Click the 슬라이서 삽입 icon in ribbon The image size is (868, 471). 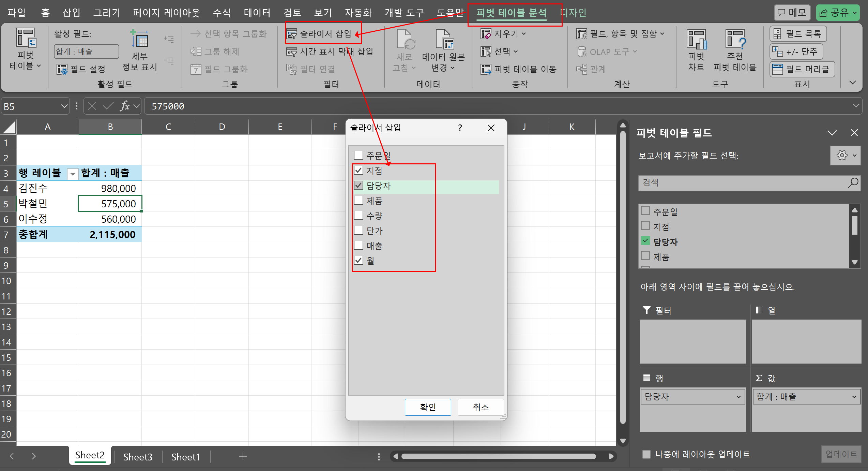click(292, 34)
